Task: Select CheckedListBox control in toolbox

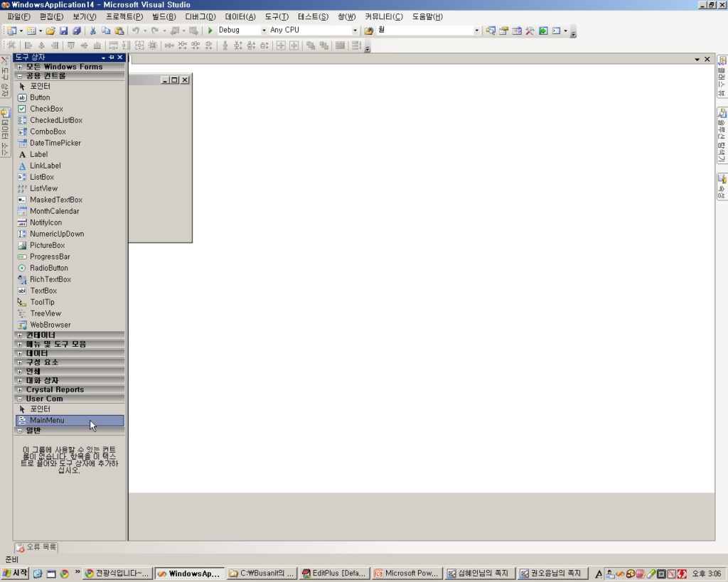Action: pyautogui.click(x=70, y=120)
